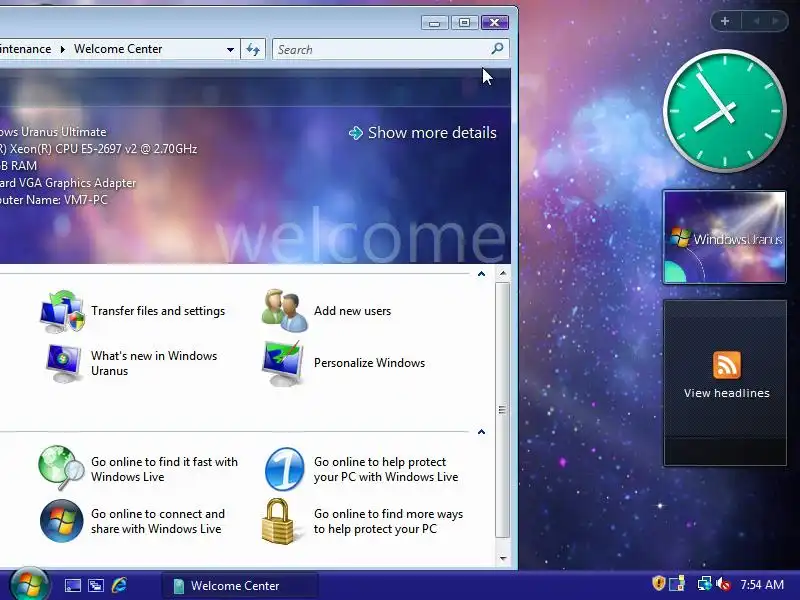This screenshot has height=600, width=800.
Task: Click the 7:54 AM taskbar clock
Action: tap(762, 585)
